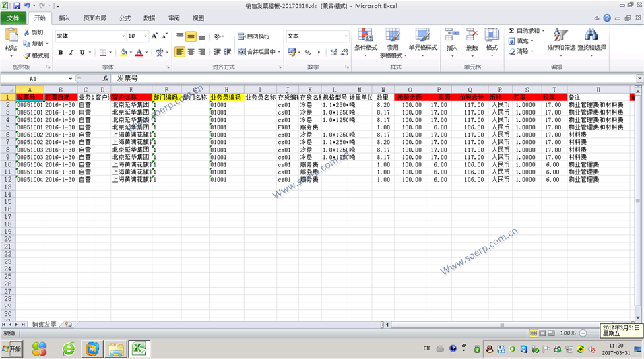The width and height of the screenshot is (644, 359).
Task: Click the fx insert function button
Action: (106, 78)
